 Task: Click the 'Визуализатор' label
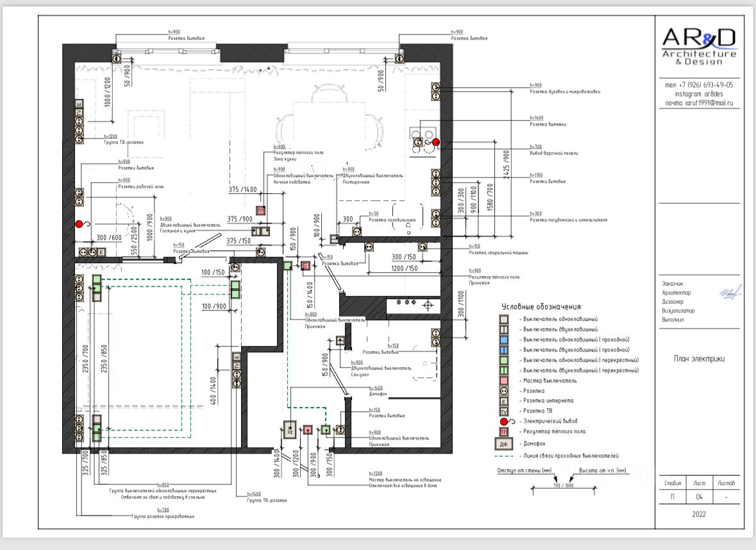click(678, 311)
